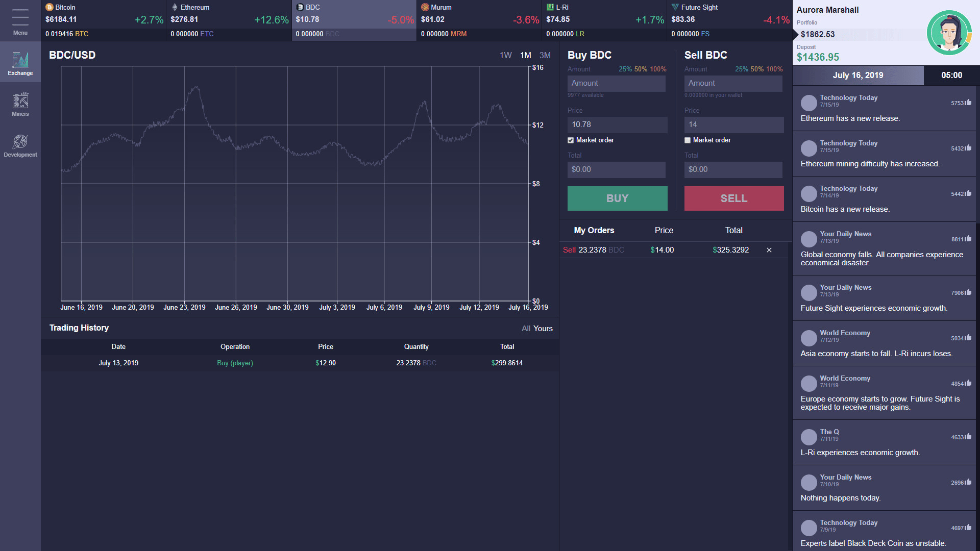This screenshot has height=551, width=980.
Task: Select the Ethereum ticker icon
Action: (175, 7)
